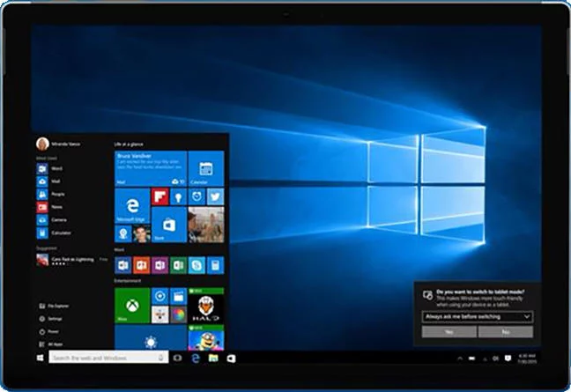This screenshot has height=392, width=571.
Task: Open the colorful wheel tile
Action: tap(178, 314)
